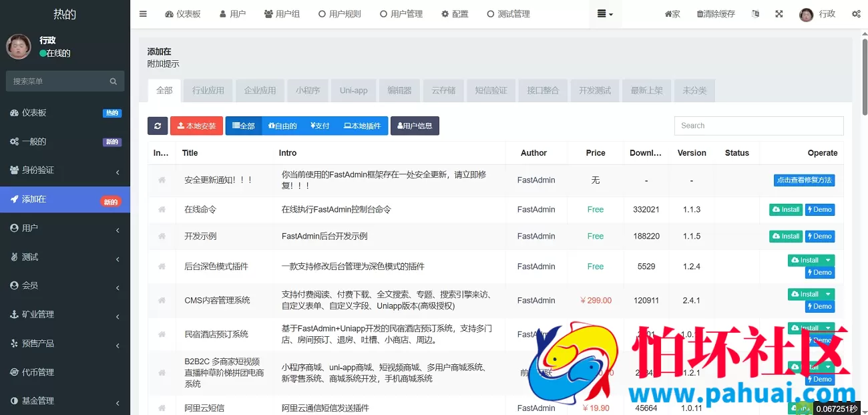Screen dimensions: 868x415
Task: Switch to the 编辑器 category tab
Action: (399, 90)
